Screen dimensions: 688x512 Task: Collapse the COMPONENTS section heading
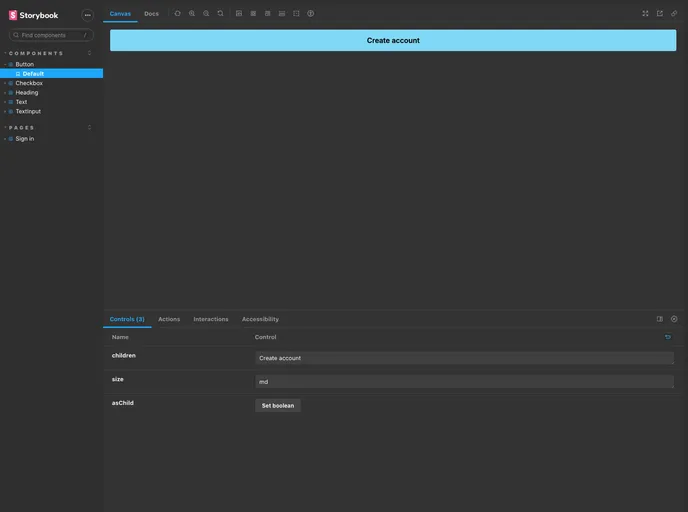tap(36, 53)
